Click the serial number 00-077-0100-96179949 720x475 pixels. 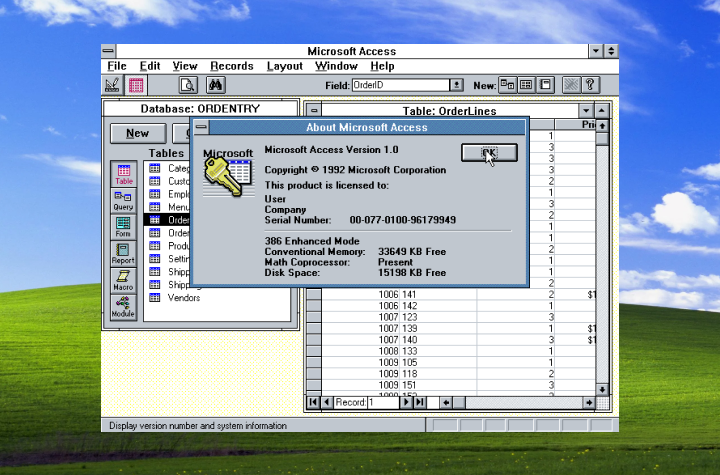click(403, 220)
